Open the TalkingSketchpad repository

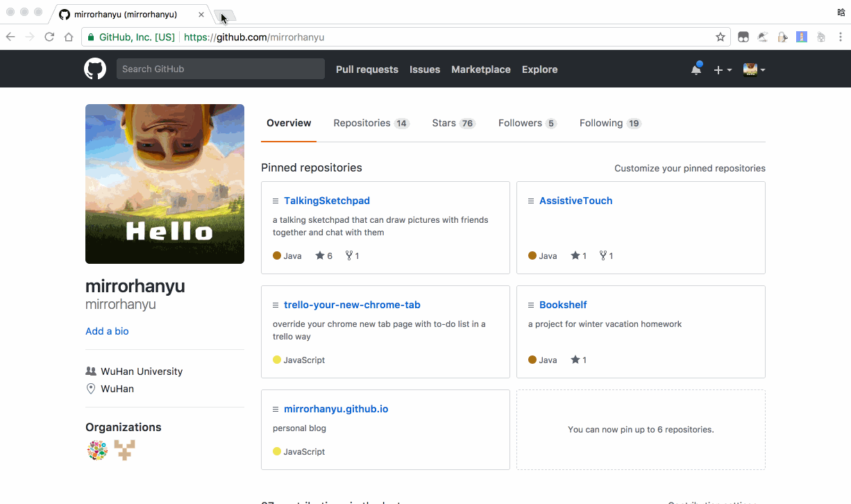(327, 201)
